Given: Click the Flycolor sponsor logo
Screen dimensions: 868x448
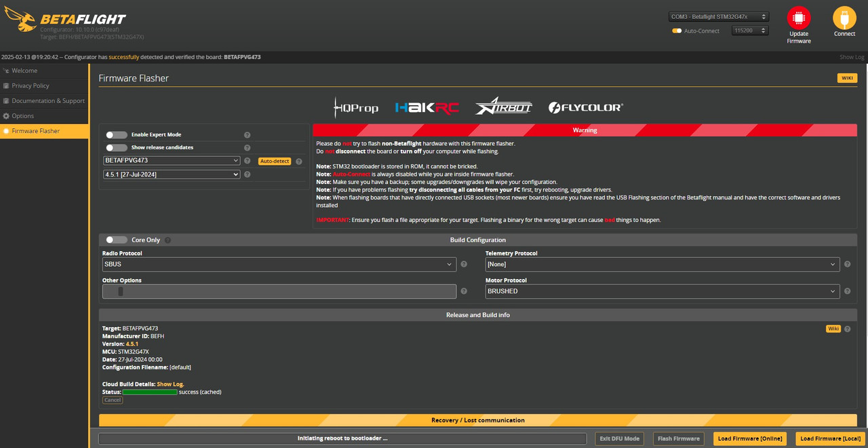Looking at the screenshot, I should (x=586, y=107).
